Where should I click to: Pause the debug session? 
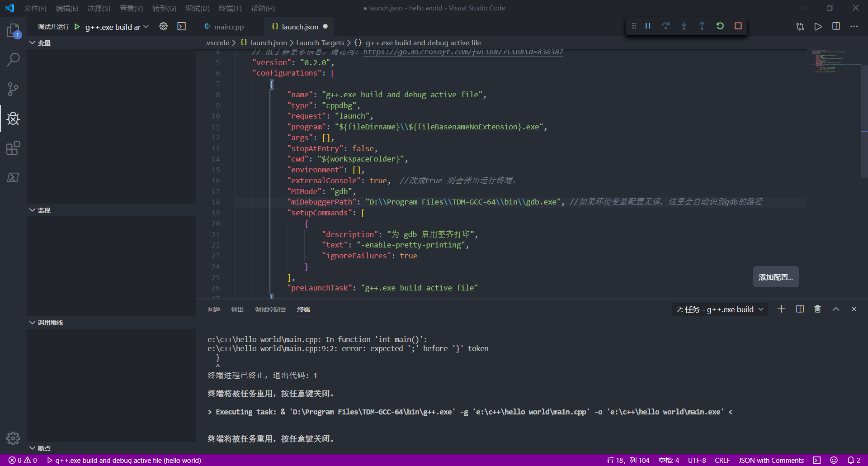click(647, 26)
